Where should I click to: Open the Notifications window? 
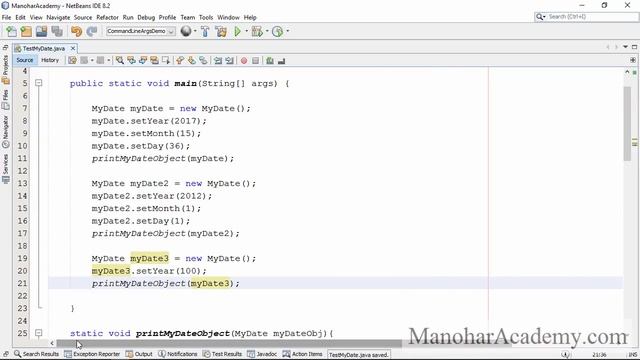178,354
